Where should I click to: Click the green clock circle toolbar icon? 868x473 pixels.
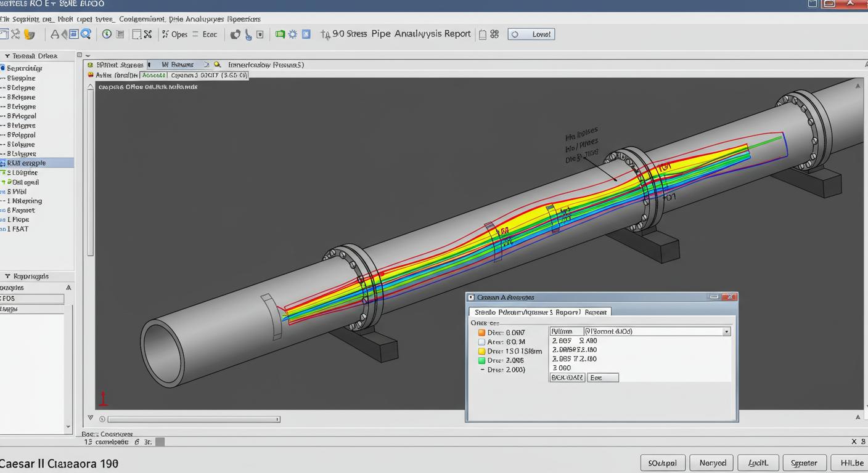coord(107,34)
